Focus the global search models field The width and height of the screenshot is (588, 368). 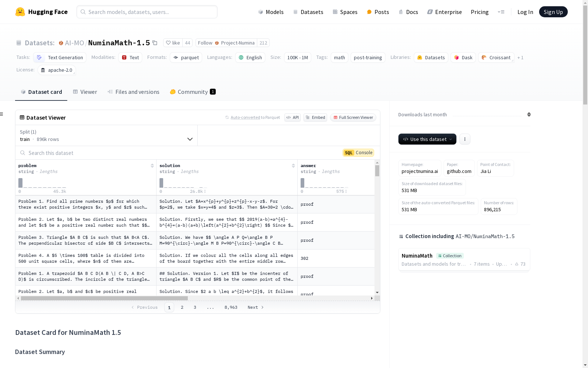point(147,12)
